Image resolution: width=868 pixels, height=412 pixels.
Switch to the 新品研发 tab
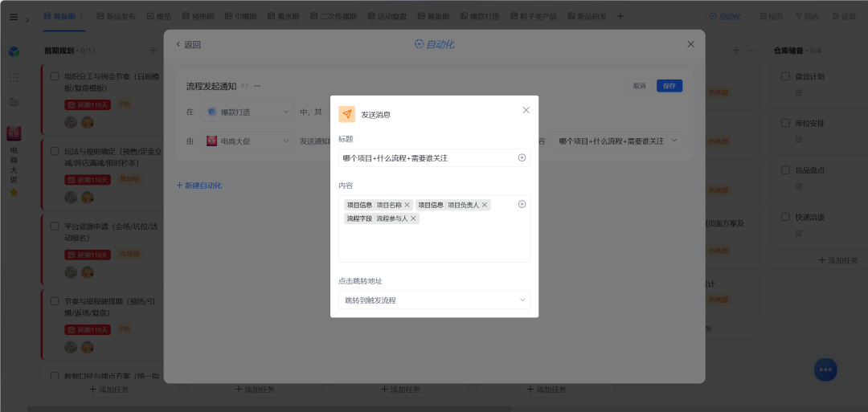pos(587,17)
